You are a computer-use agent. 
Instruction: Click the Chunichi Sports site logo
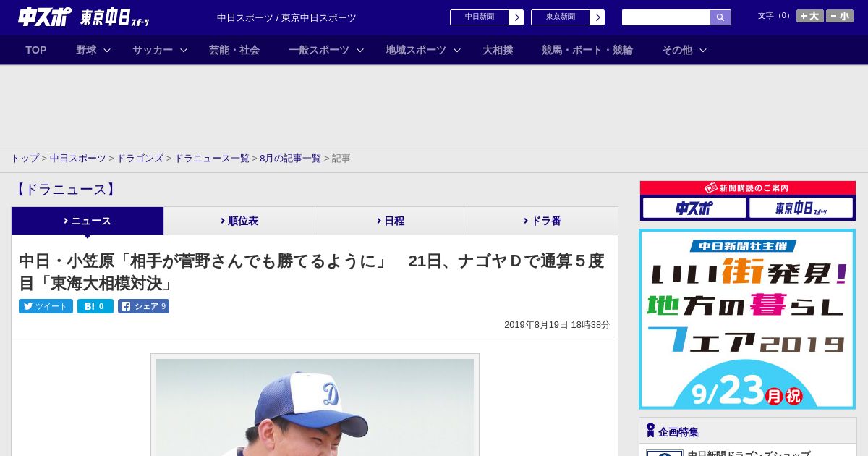(45, 17)
